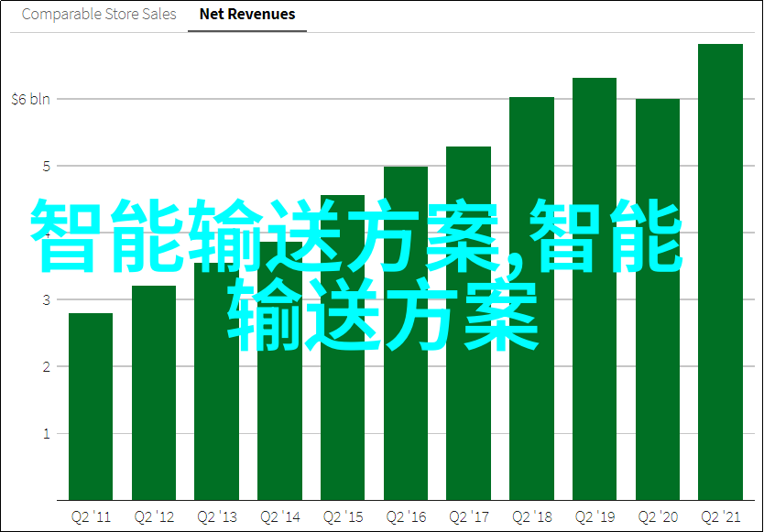Click the Q2 '12 revenue bar
Image resolution: width=764 pixels, height=532 pixels.
154,393
